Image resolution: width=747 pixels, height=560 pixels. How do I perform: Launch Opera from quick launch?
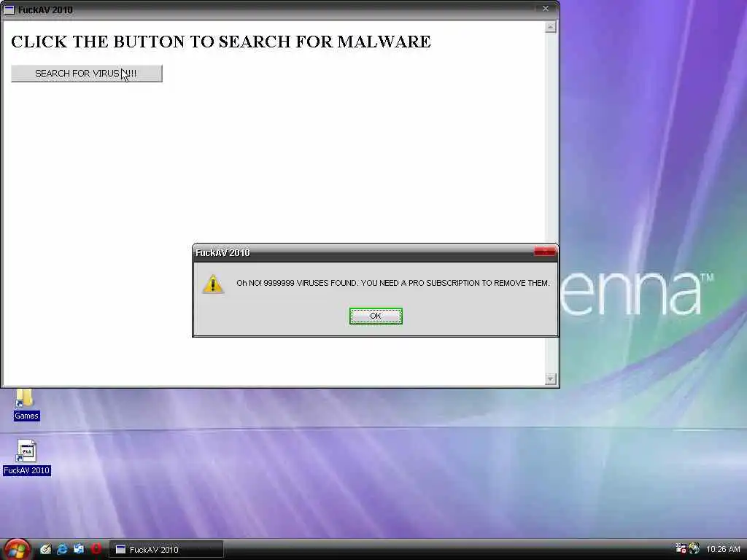96,549
